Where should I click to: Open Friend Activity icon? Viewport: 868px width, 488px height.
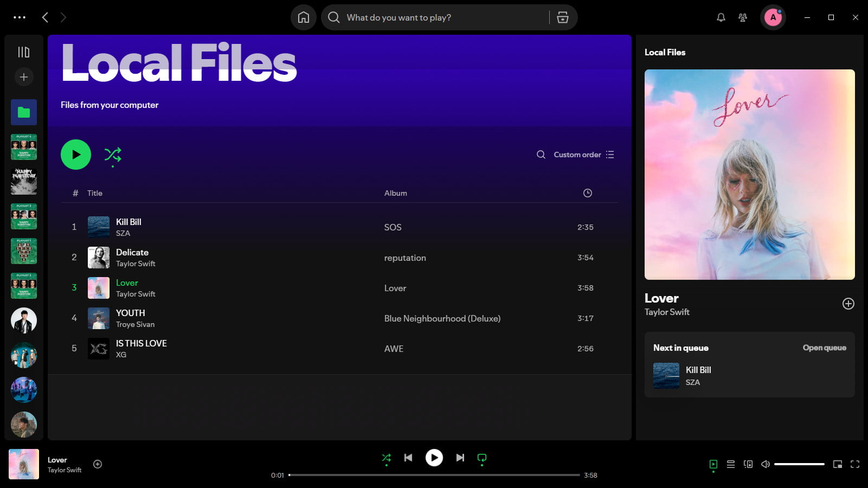743,17
